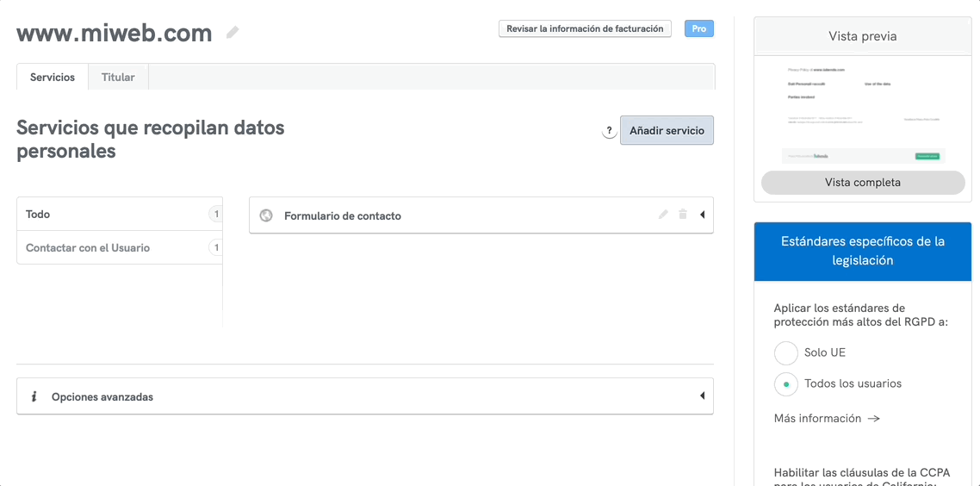Viewport: 980px width, 486px height.
Task: Click the globe icon for Formulario de contacto
Action: coord(266,215)
